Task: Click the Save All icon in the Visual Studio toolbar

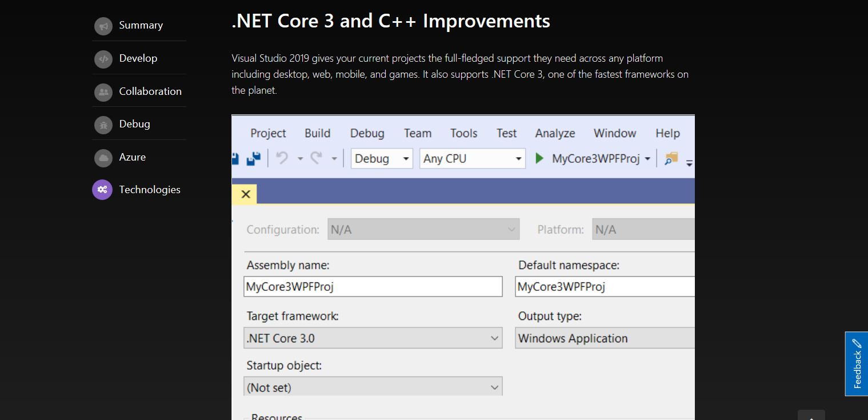Action: [253, 158]
